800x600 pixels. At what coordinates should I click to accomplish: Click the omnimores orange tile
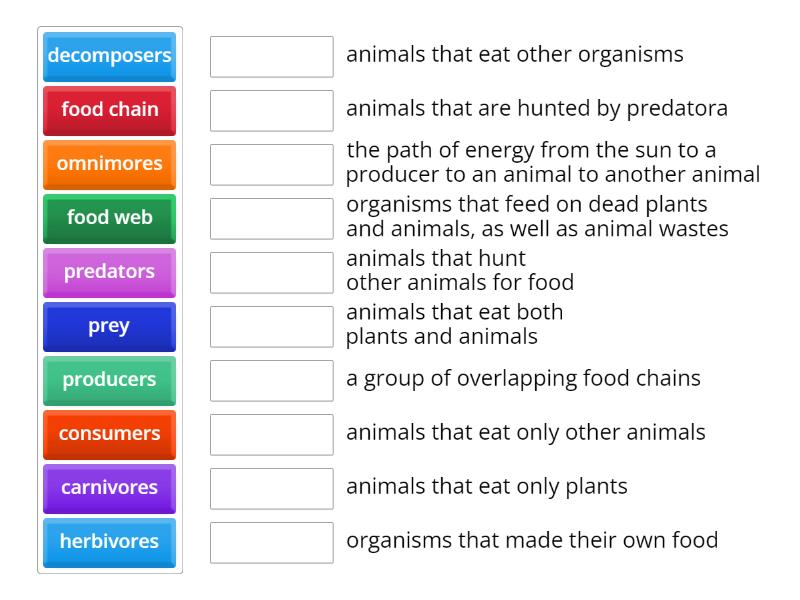(109, 165)
